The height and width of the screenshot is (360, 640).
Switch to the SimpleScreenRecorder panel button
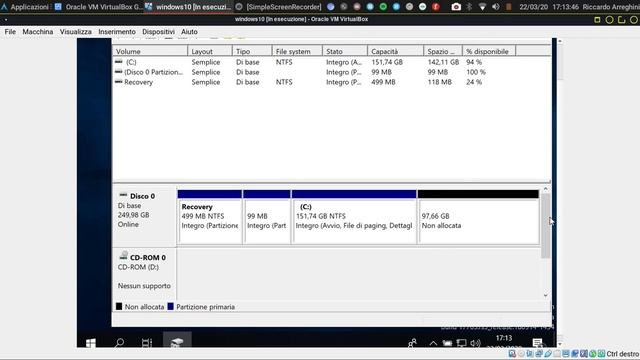tap(279, 7)
